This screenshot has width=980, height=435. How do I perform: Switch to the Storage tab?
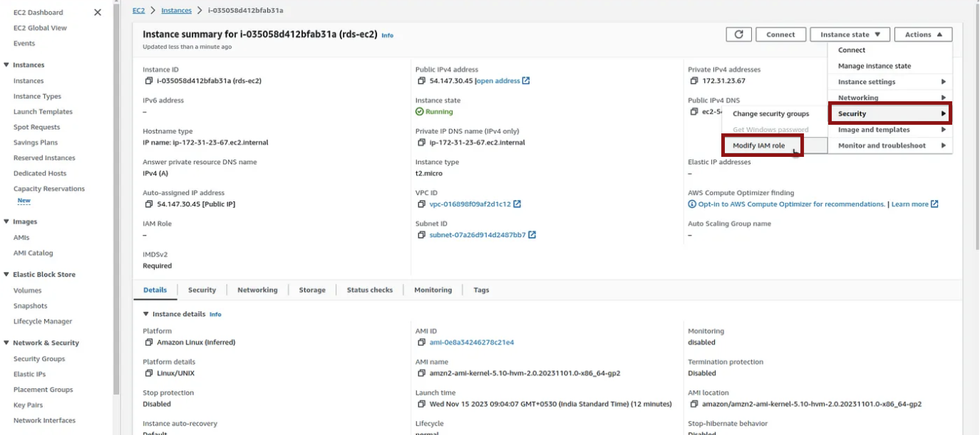pos(312,290)
